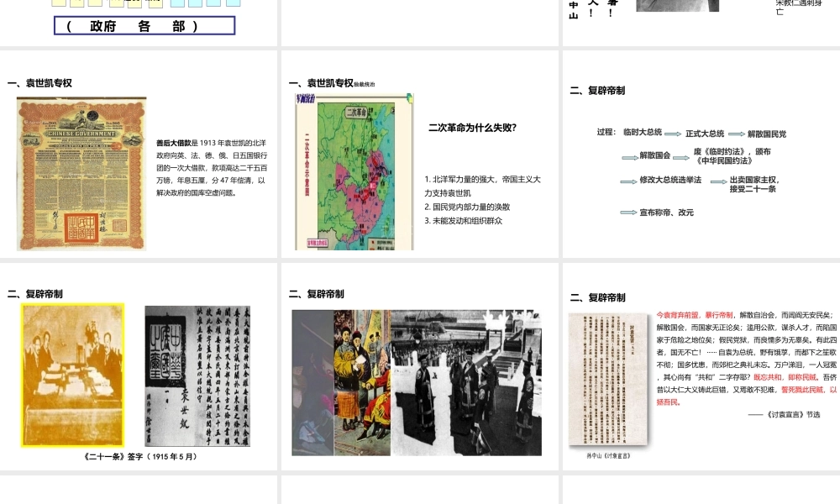Select the Chinese Government bond image
840x504 pixels.
coord(81,174)
